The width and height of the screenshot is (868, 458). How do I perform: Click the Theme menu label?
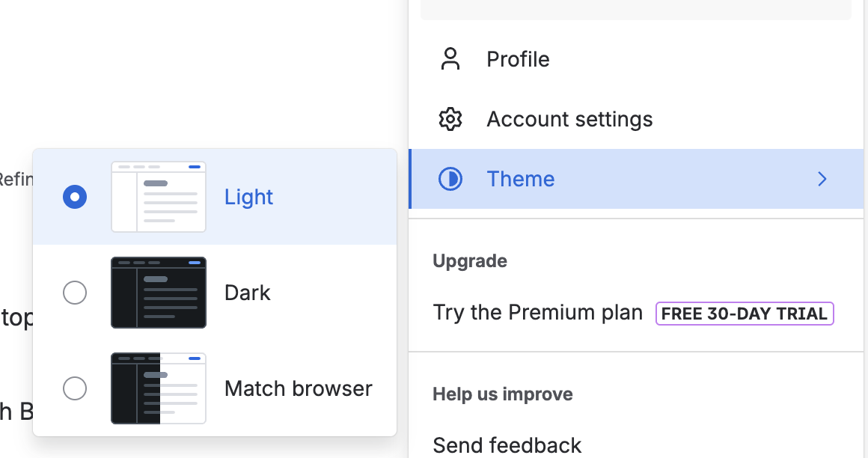point(521,179)
